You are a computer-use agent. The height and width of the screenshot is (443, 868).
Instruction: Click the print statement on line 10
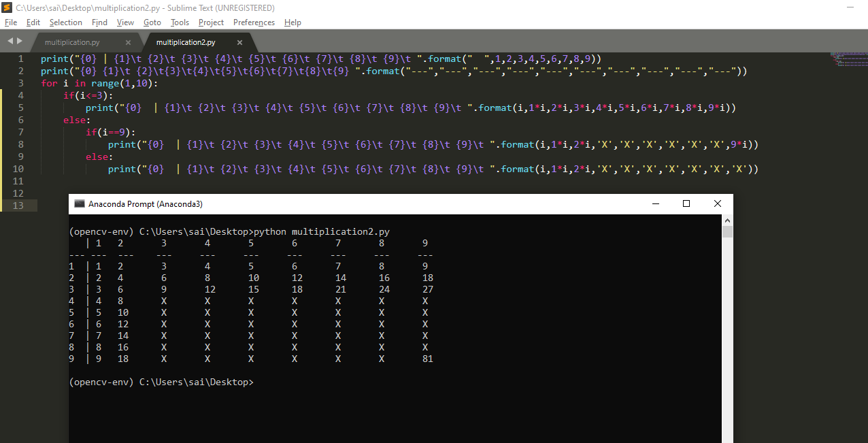(433, 169)
